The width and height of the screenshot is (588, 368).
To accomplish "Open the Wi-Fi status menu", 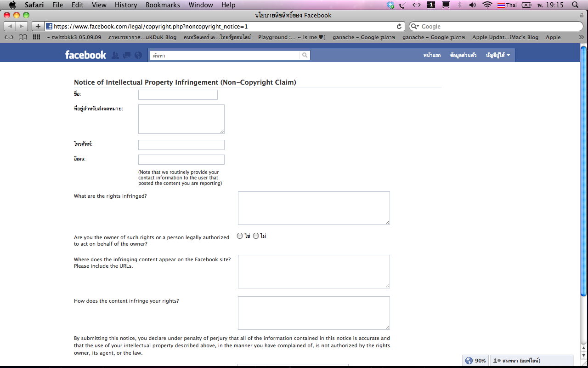I will tap(487, 5).
